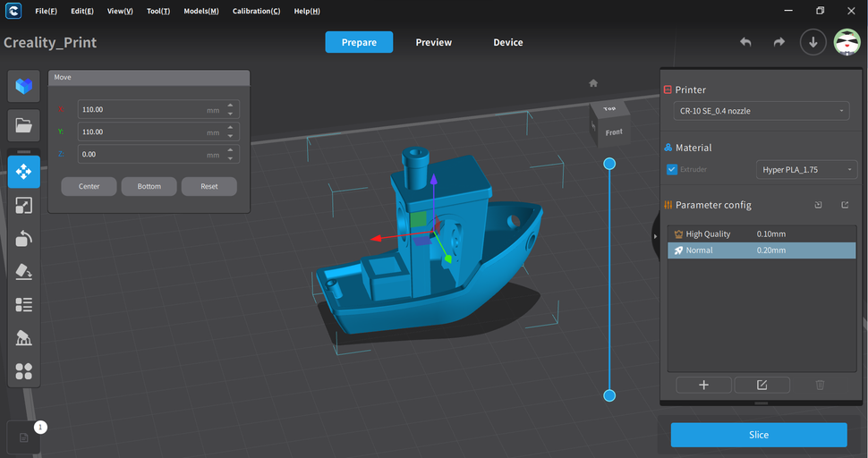Click the top handle of layer slider
The height and width of the screenshot is (458, 868).
pyautogui.click(x=609, y=164)
